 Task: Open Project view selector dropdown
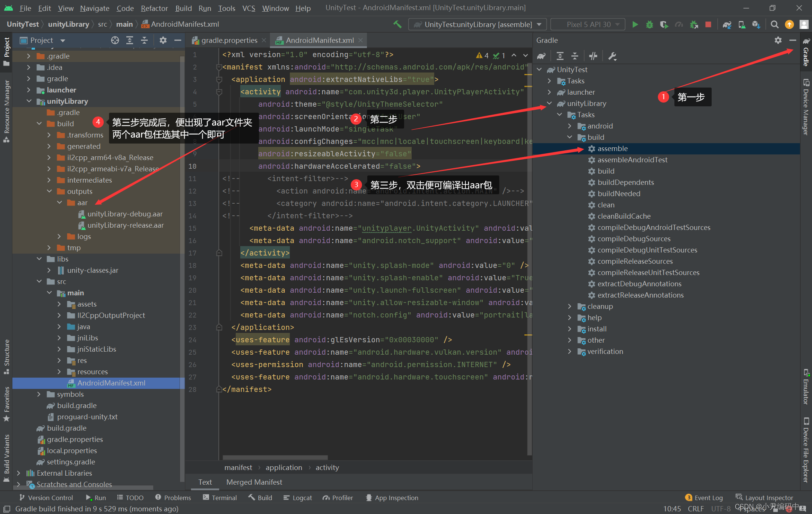coord(42,40)
